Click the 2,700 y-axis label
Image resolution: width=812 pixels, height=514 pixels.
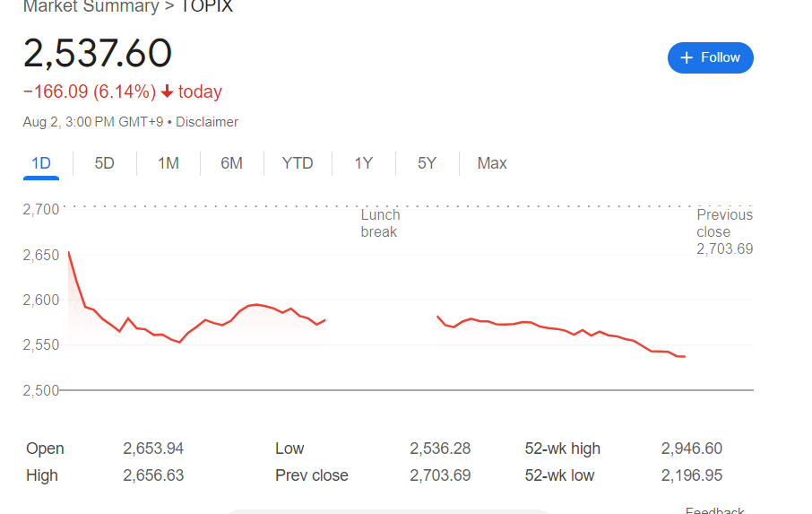point(41,209)
